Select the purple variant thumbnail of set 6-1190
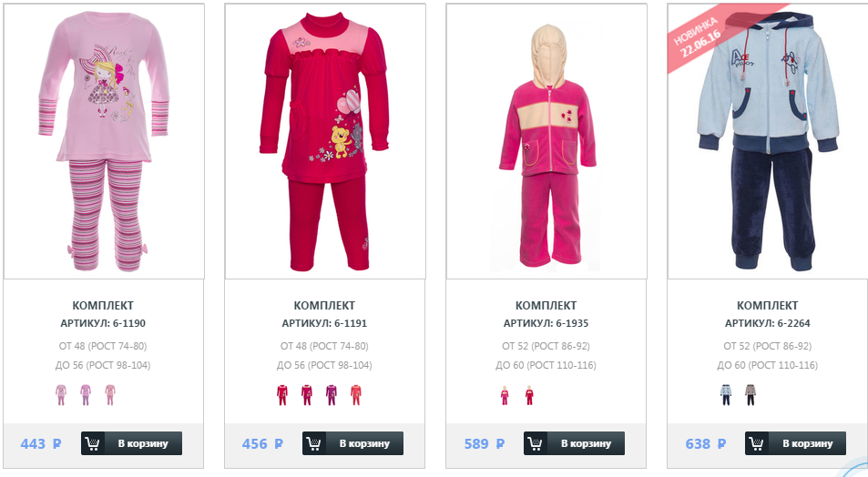Image resolution: width=868 pixels, height=477 pixels. [86, 394]
